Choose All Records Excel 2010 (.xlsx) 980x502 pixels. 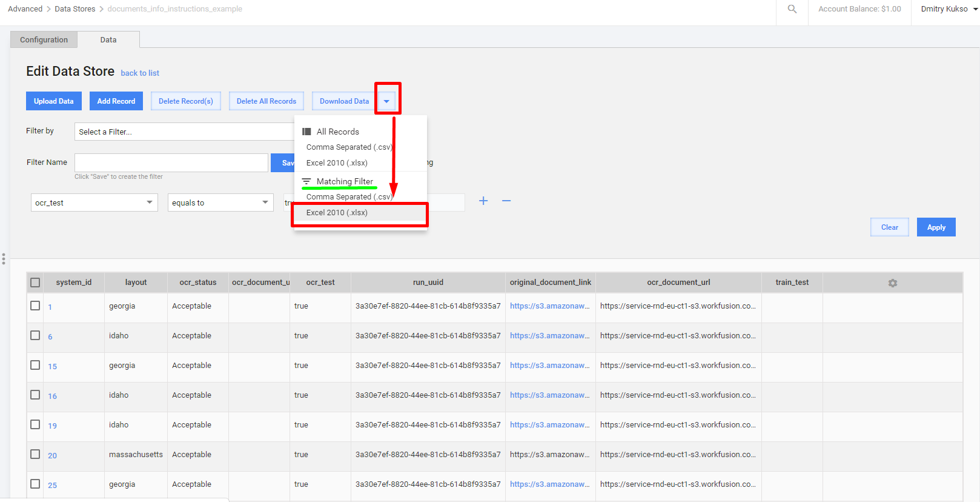[x=337, y=163]
